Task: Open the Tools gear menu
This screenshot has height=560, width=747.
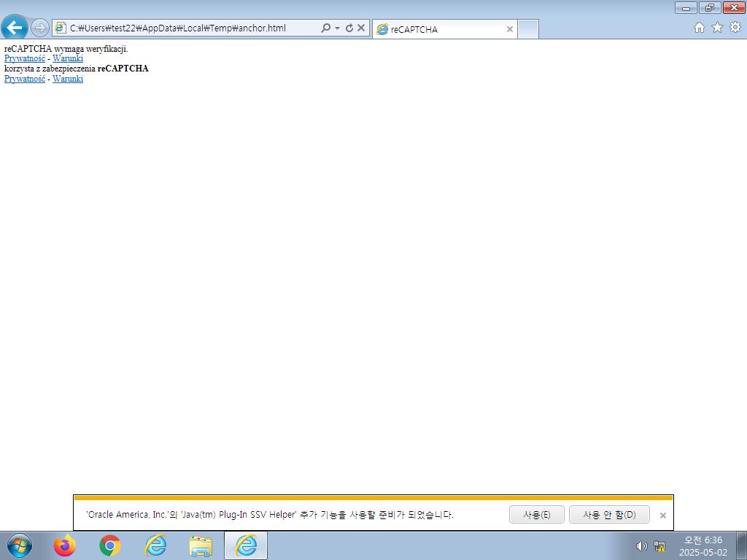Action: (735, 28)
